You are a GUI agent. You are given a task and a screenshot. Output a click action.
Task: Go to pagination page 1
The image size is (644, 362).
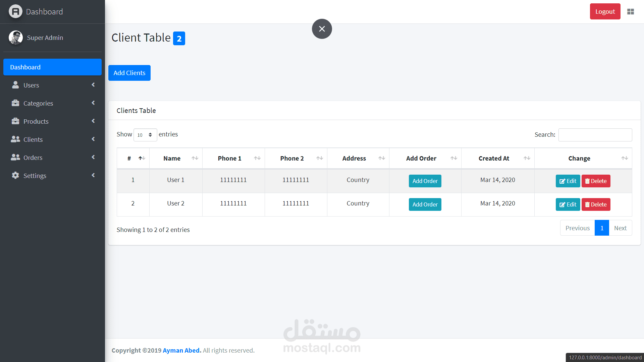click(x=602, y=228)
